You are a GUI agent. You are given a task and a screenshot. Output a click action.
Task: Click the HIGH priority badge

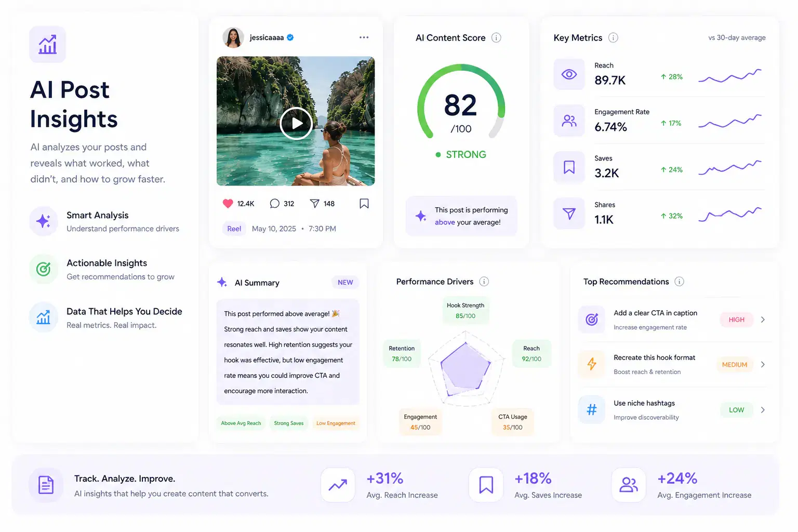coord(737,320)
